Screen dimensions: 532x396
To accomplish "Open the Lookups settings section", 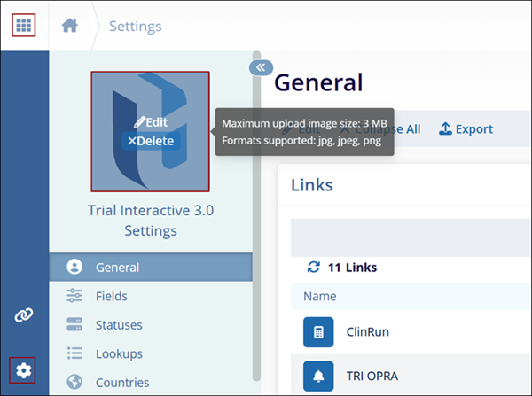I will click(118, 353).
